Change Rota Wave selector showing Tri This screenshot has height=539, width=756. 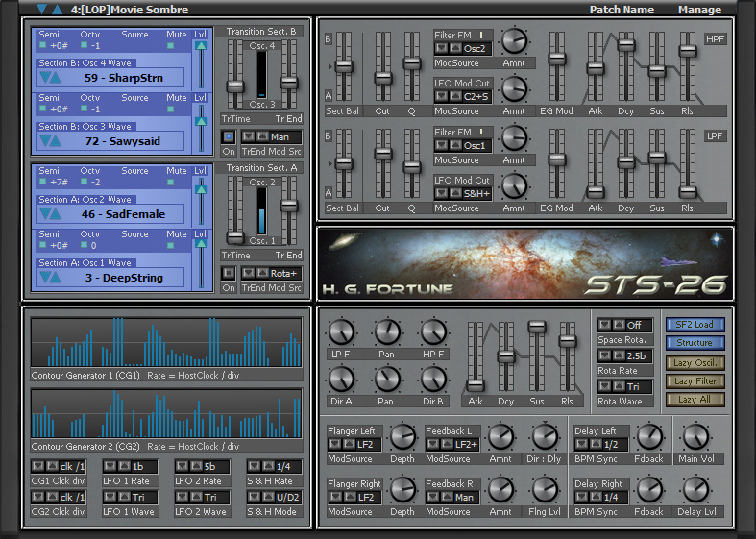pos(624,386)
